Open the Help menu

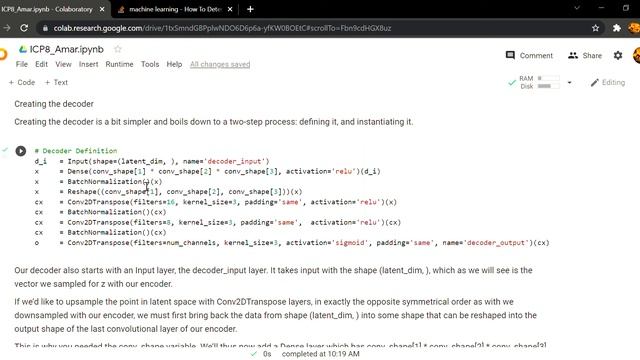click(x=174, y=64)
